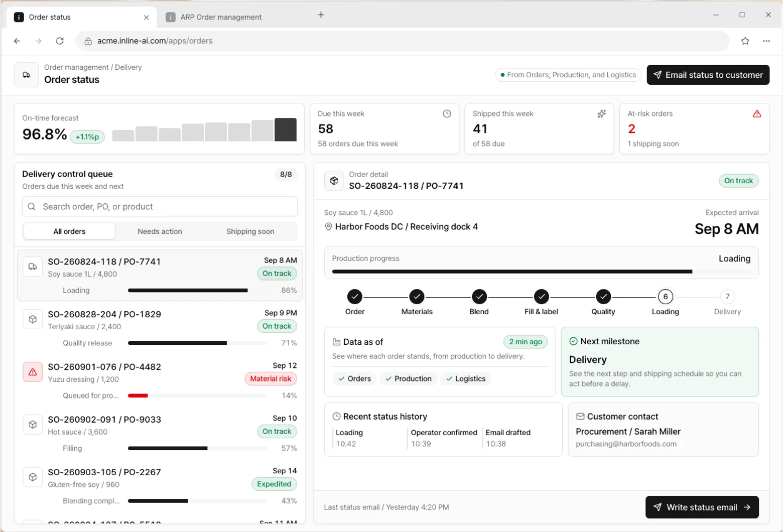Screen dimensions: 783x532
Task: Toggle the Logistics data source chip
Action: click(466, 379)
